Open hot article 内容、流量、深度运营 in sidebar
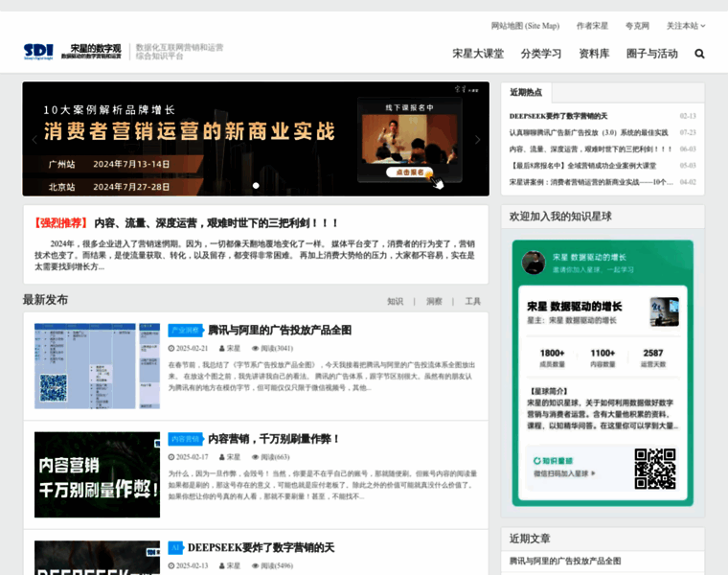728x575 pixels. (x=590, y=149)
